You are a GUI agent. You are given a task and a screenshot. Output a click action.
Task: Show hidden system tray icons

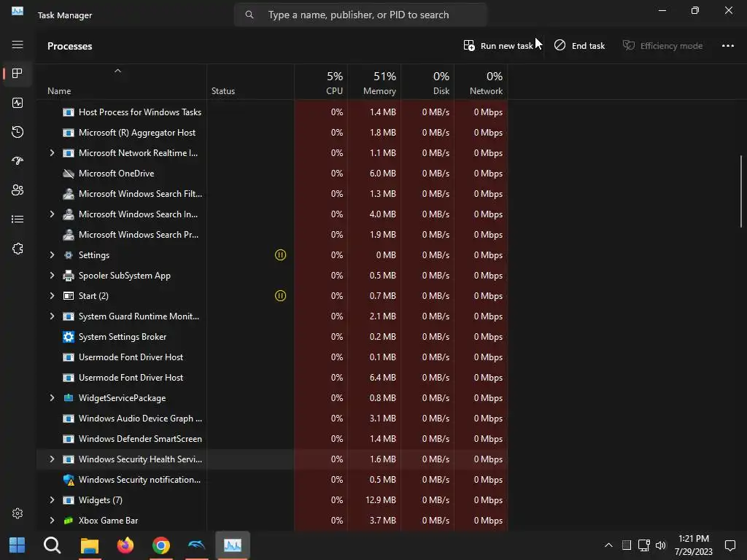point(608,545)
